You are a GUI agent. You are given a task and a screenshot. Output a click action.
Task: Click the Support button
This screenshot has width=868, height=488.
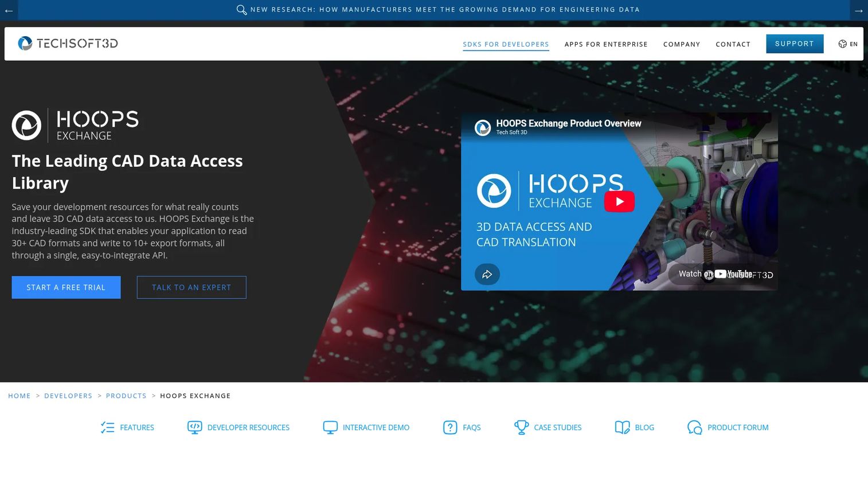(795, 44)
